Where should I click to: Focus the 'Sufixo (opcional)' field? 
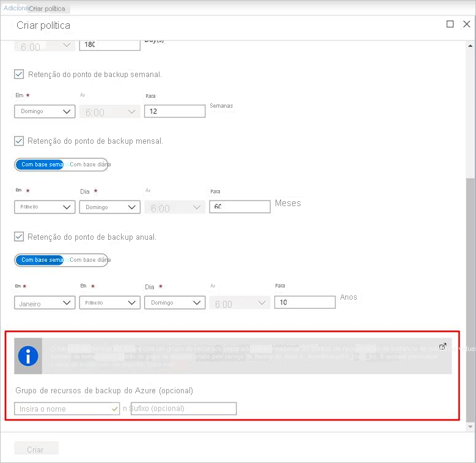click(x=183, y=409)
